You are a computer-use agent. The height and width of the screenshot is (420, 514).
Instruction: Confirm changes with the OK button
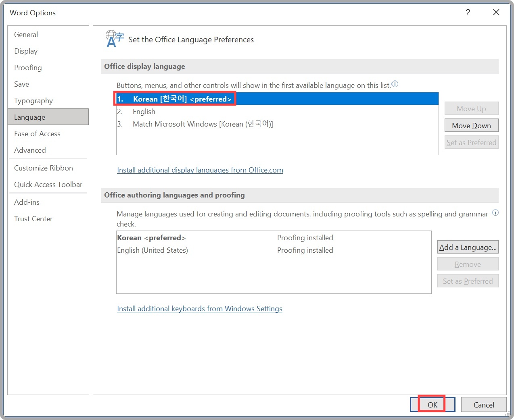click(433, 405)
